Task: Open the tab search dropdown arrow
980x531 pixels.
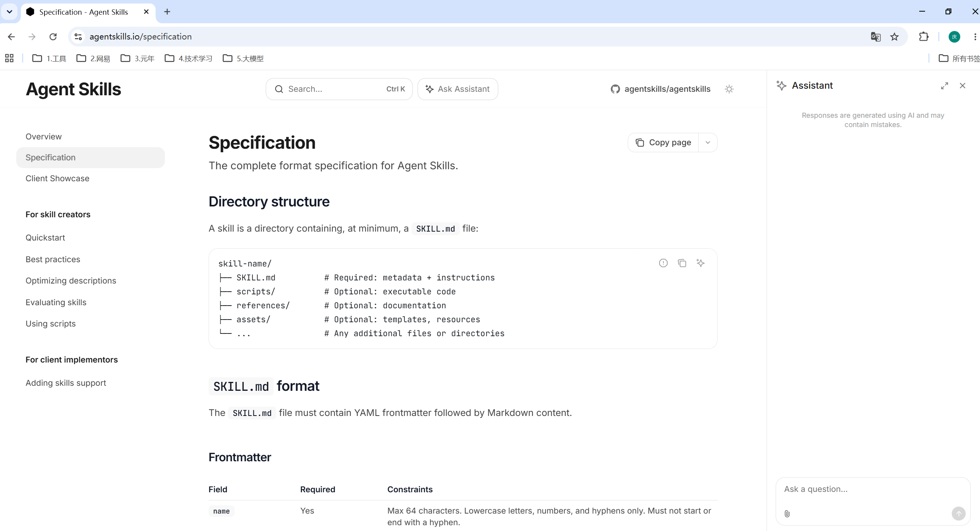Action: pyautogui.click(x=10, y=12)
